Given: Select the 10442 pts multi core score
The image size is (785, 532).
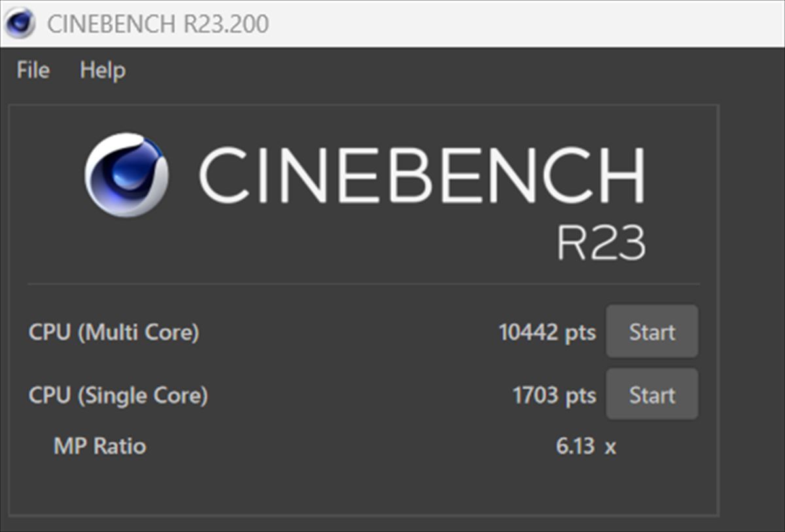Looking at the screenshot, I should (x=547, y=332).
